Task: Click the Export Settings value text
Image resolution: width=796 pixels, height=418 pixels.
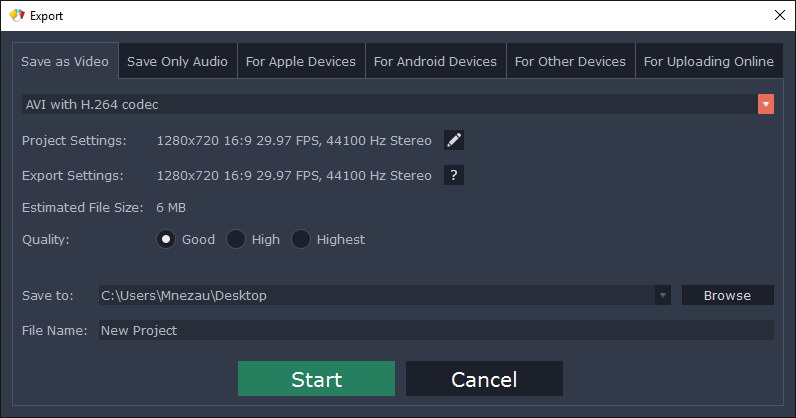Action: (294, 175)
